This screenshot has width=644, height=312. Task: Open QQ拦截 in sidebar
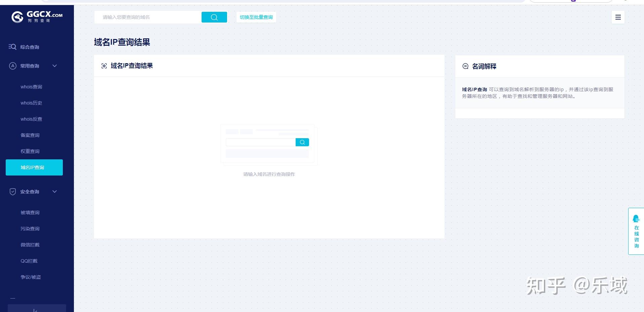pyautogui.click(x=29, y=261)
